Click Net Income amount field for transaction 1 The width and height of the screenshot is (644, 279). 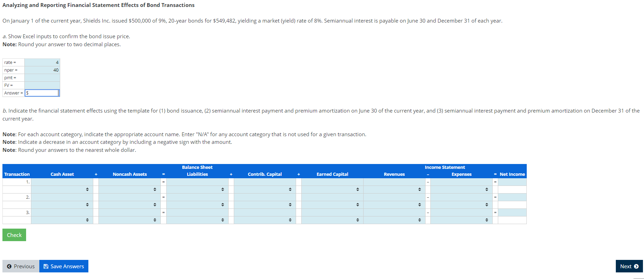click(x=512, y=182)
